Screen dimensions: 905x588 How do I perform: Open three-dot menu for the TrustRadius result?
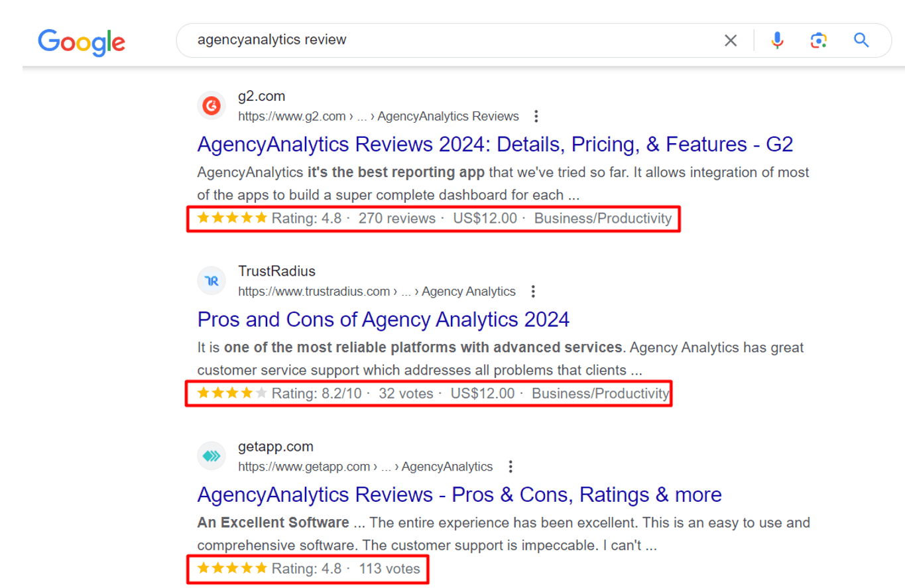[533, 291]
